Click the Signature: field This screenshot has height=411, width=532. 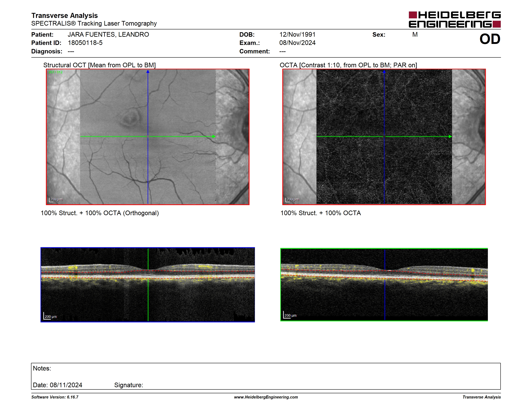(x=129, y=385)
